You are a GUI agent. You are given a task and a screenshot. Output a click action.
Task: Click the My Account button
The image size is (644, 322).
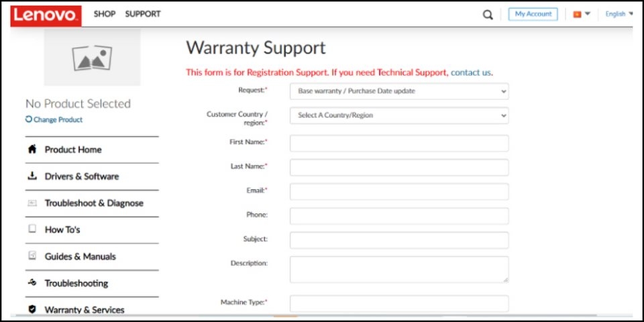pos(533,14)
